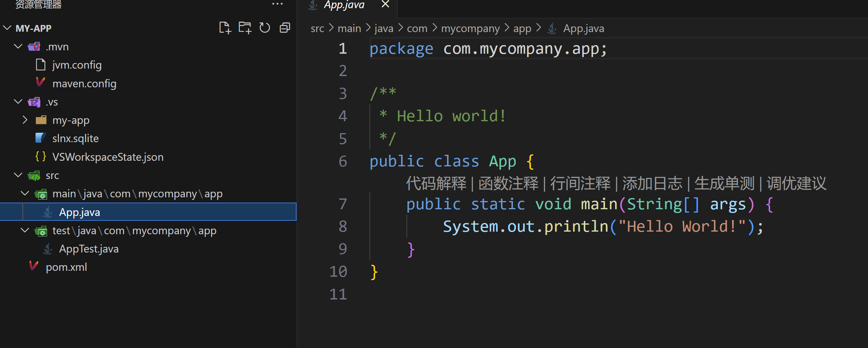Click 行间注释 code lens link
Viewport: 868px width, 348px height.
pyautogui.click(x=580, y=184)
